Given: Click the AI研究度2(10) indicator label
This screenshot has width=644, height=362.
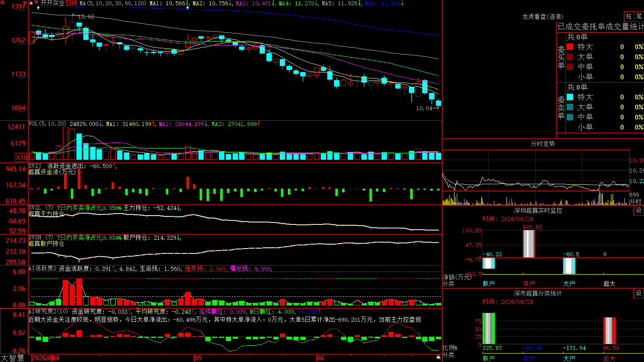Looking at the screenshot, I should (x=49, y=311).
